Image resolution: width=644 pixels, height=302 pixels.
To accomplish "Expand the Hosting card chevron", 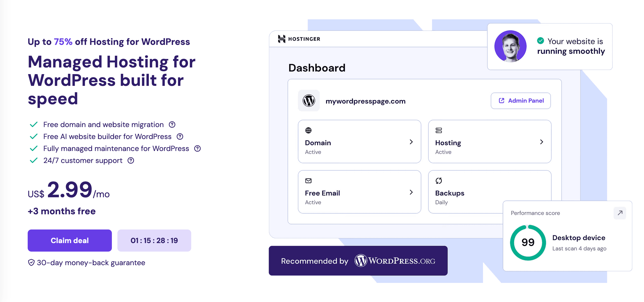I will [542, 142].
